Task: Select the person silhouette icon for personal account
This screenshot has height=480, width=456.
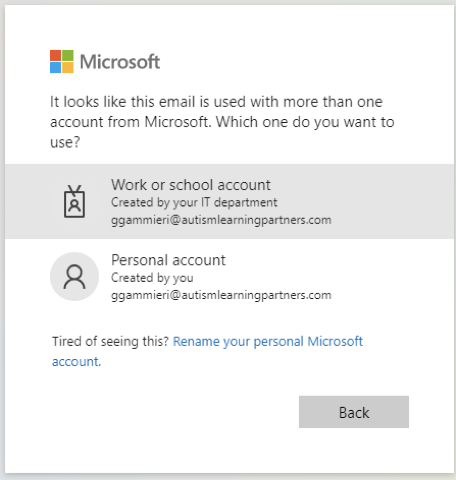Action: [x=74, y=276]
